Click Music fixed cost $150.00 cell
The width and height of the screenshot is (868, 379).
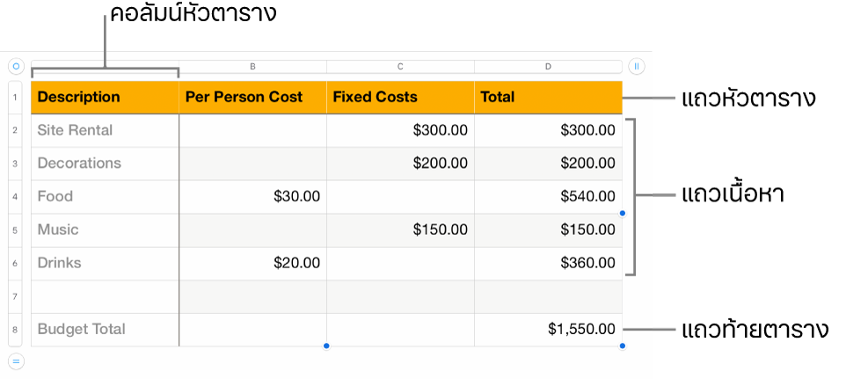pos(401,230)
